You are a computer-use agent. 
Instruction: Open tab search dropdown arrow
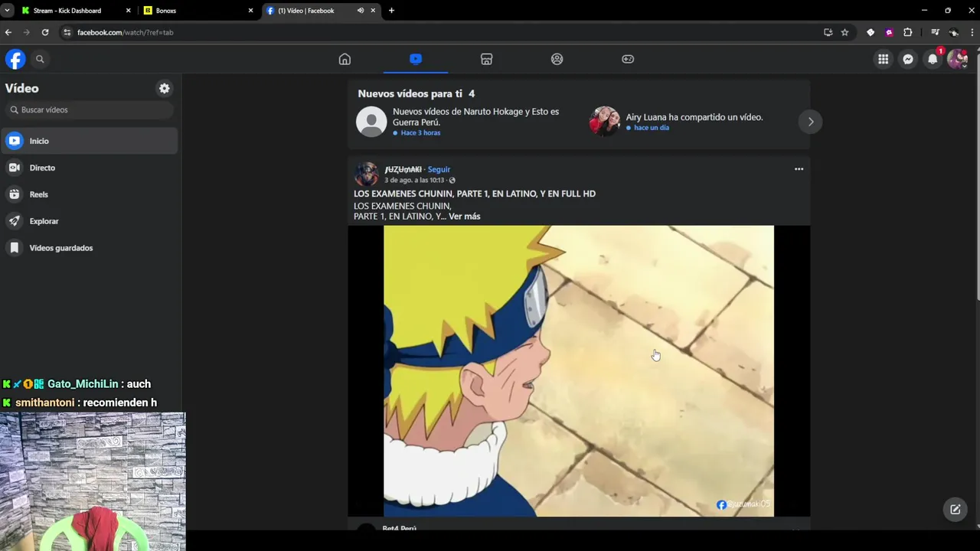click(7, 11)
